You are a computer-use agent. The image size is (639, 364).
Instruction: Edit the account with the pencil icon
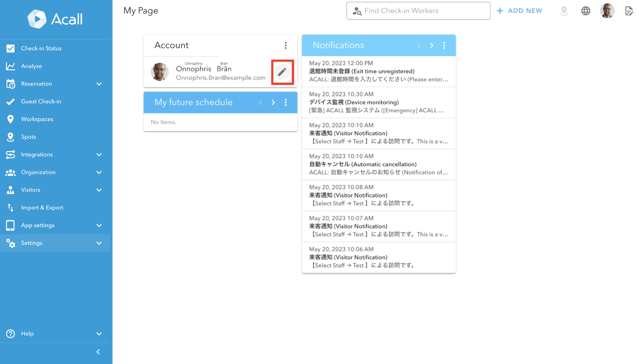(x=282, y=72)
